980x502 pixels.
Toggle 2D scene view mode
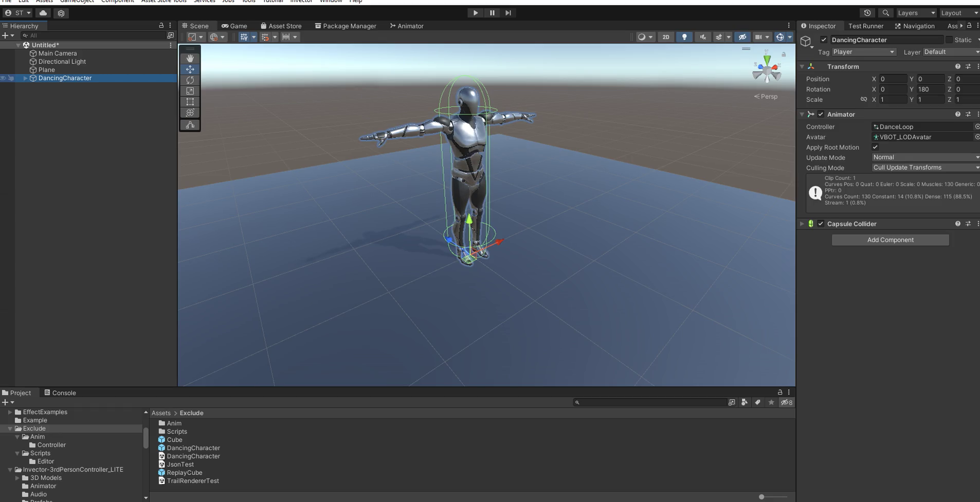tap(666, 37)
